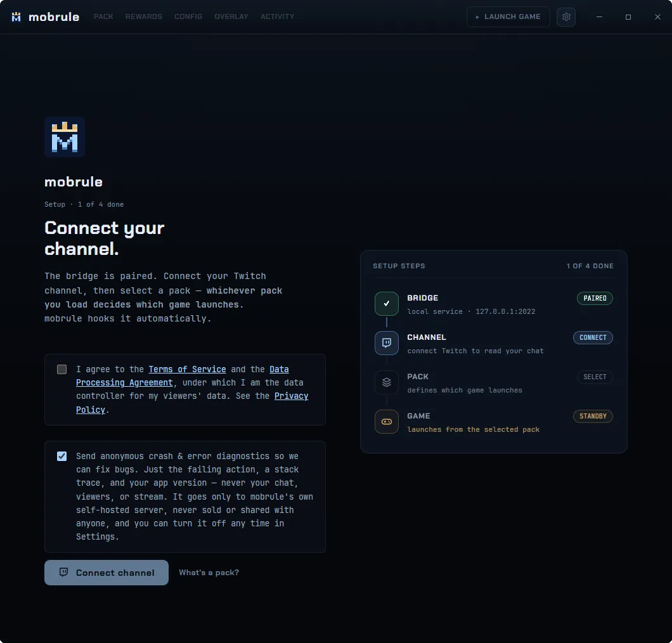Click the 'SETUP STEPS' panel title
This screenshot has height=643, width=672.
399,266
